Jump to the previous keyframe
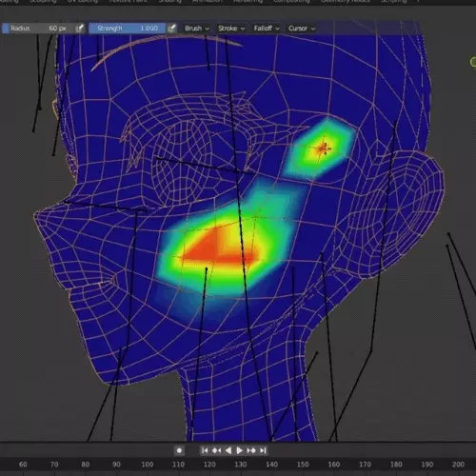Viewport: 476px width, 476px height. [216, 450]
